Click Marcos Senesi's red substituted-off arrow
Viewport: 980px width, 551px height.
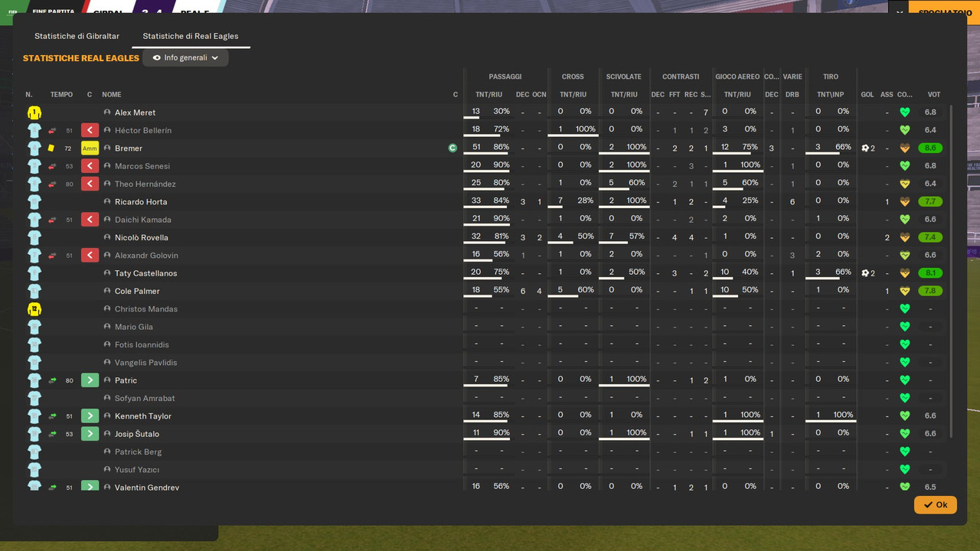[x=90, y=166]
